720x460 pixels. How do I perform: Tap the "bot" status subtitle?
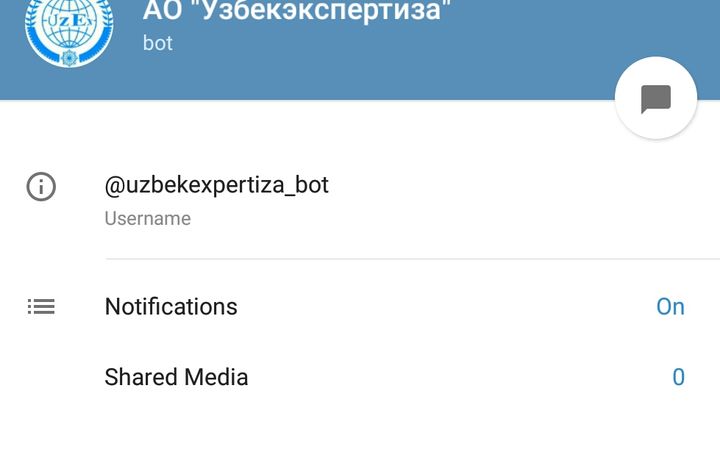(x=158, y=43)
